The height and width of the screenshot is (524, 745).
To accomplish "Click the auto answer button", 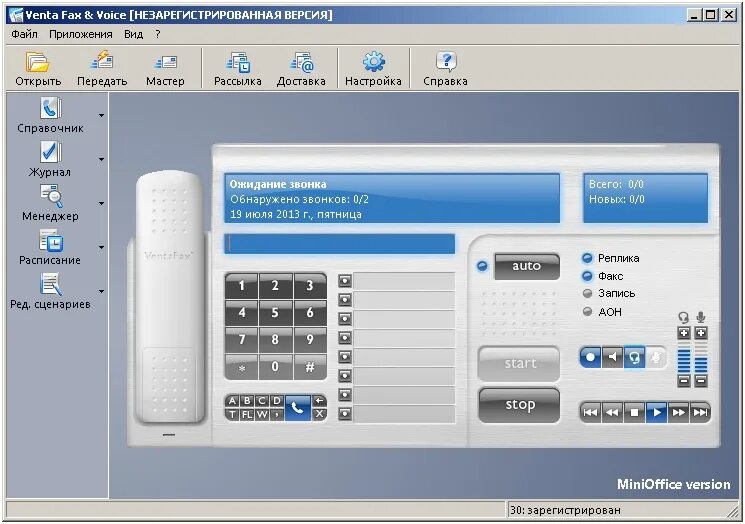I will (527, 266).
